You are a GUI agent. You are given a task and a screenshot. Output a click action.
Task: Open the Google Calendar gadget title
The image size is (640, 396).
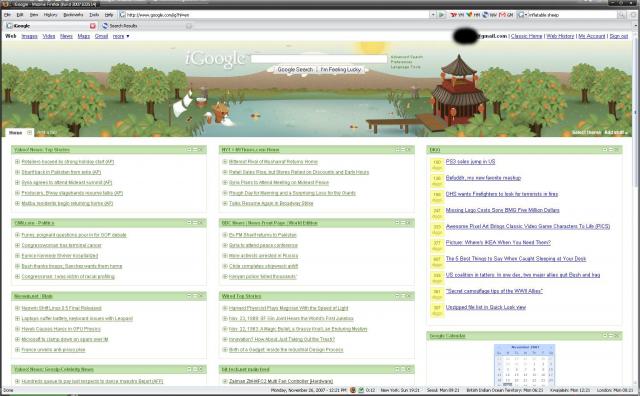(447, 336)
